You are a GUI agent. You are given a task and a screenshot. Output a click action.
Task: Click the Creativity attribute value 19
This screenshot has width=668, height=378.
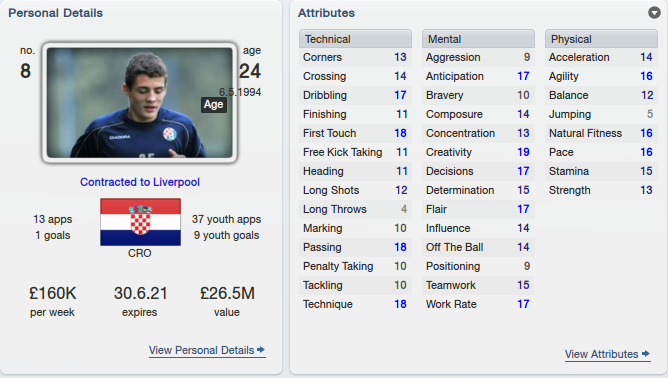(x=523, y=152)
